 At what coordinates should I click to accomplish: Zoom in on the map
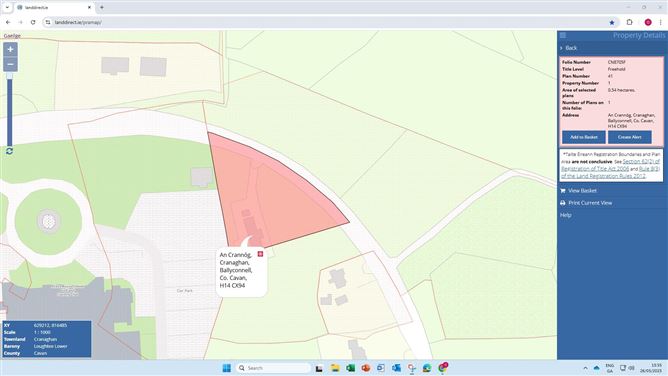tap(10, 49)
